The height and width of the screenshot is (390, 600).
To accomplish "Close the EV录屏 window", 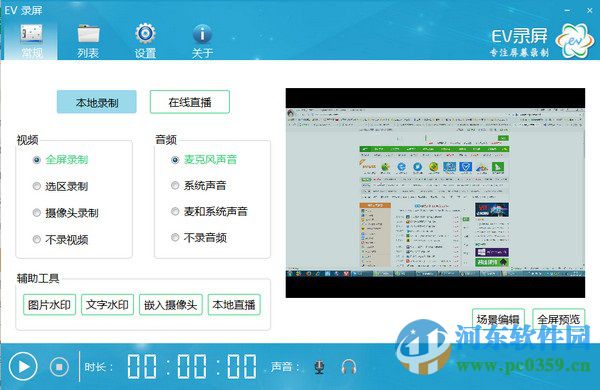I will pyautogui.click(x=590, y=11).
